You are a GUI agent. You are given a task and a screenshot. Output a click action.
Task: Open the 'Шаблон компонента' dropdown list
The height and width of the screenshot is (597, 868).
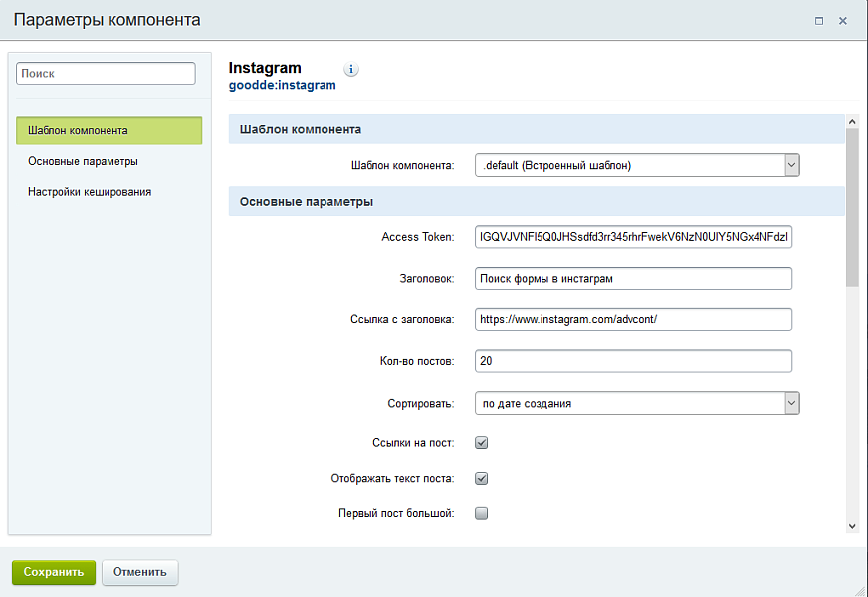[x=637, y=165]
